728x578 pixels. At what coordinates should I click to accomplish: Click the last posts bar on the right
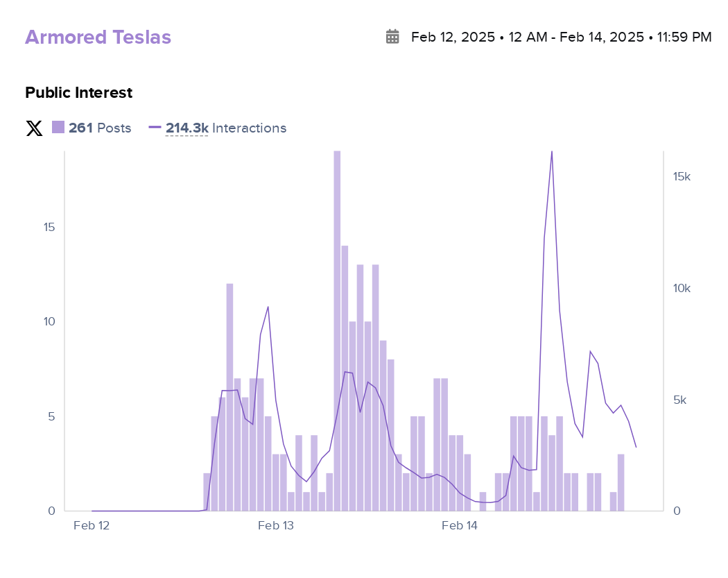pos(621,482)
